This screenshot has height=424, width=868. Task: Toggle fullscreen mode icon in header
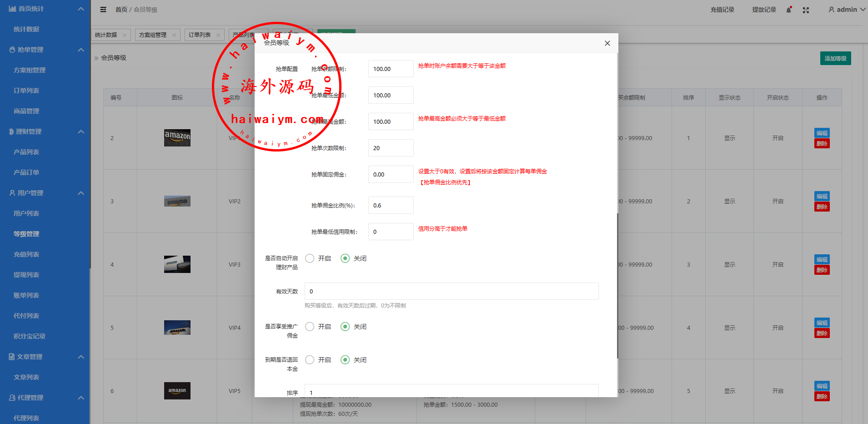pyautogui.click(x=806, y=10)
